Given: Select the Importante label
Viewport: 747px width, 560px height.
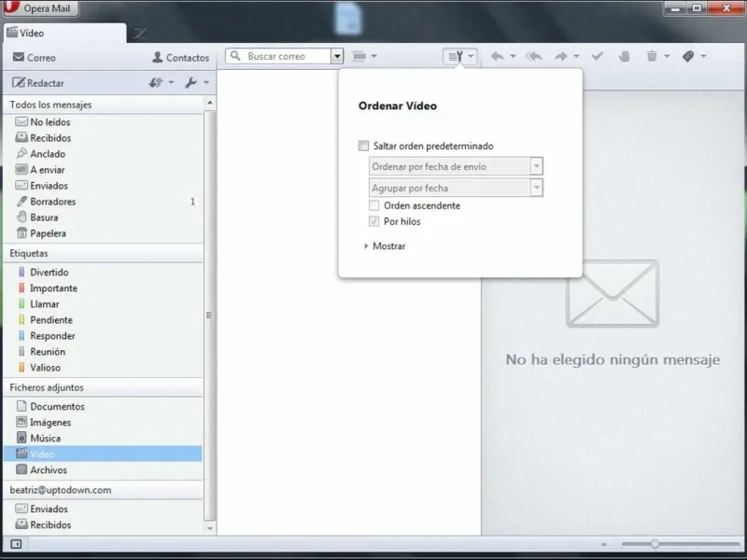Looking at the screenshot, I should point(103,288).
